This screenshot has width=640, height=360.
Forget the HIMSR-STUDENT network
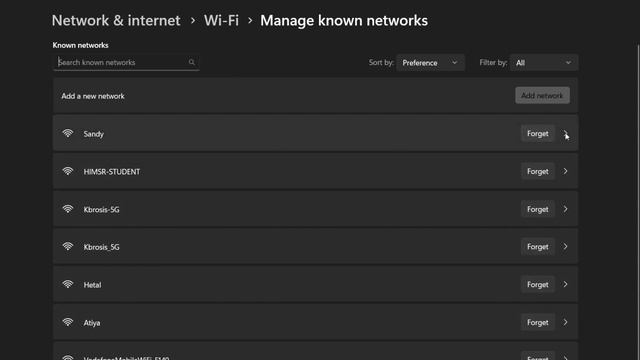(538, 171)
